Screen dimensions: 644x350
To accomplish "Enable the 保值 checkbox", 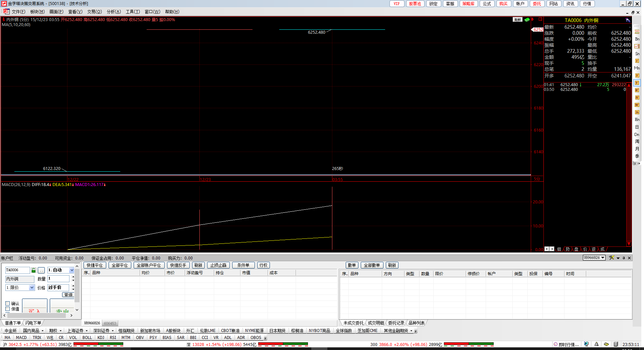I will tap(8, 309).
